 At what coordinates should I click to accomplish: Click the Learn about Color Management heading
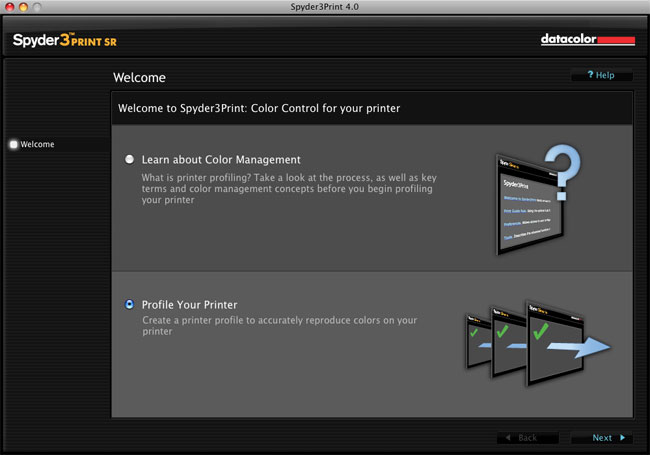click(221, 160)
